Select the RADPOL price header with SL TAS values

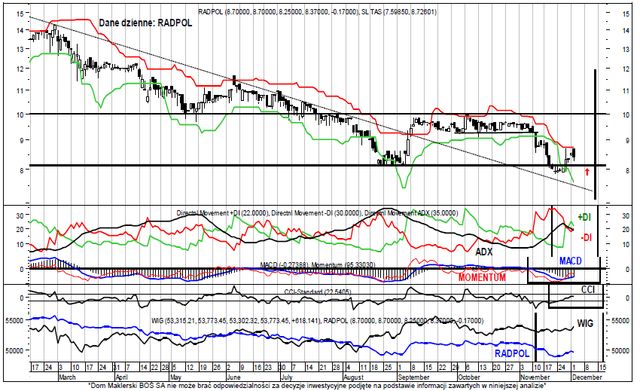coord(317,12)
